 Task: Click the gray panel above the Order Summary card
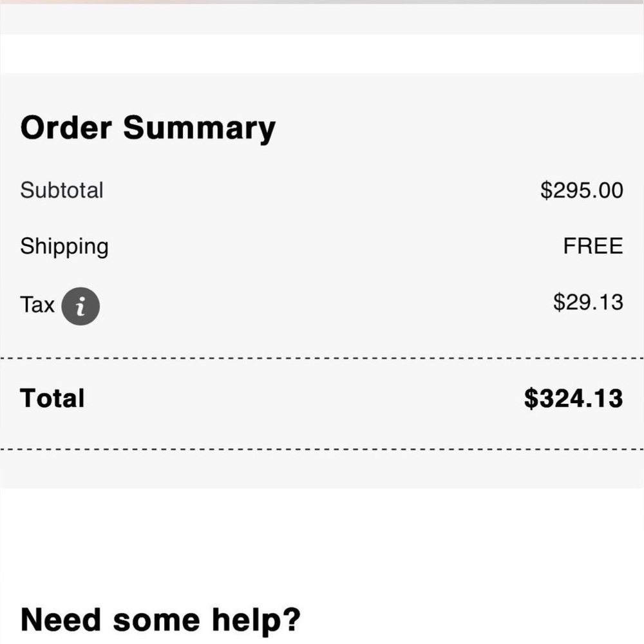point(322,19)
